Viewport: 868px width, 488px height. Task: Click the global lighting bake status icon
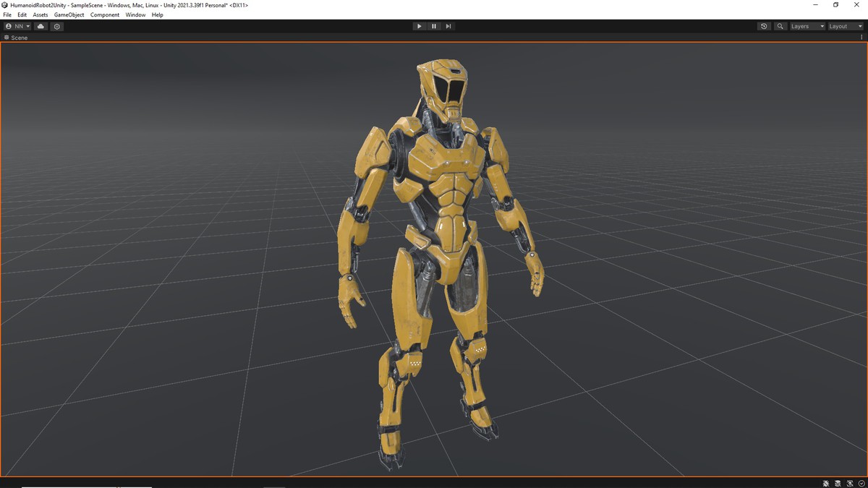pyautogui.click(x=838, y=483)
